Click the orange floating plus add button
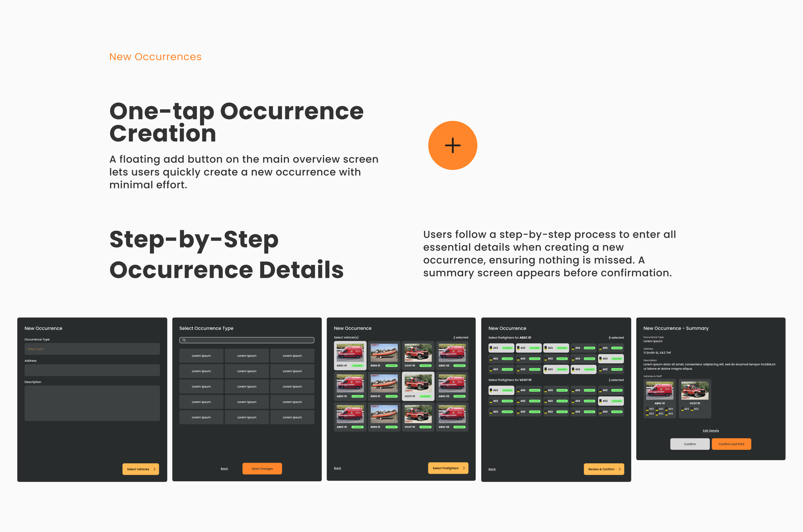The height and width of the screenshot is (532, 803). coord(452,146)
